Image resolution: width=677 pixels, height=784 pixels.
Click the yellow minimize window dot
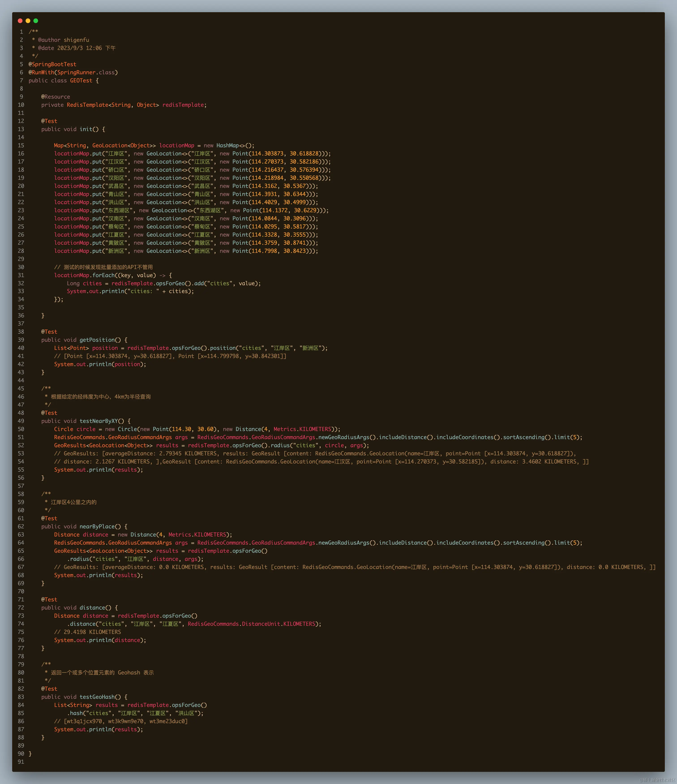28,21
